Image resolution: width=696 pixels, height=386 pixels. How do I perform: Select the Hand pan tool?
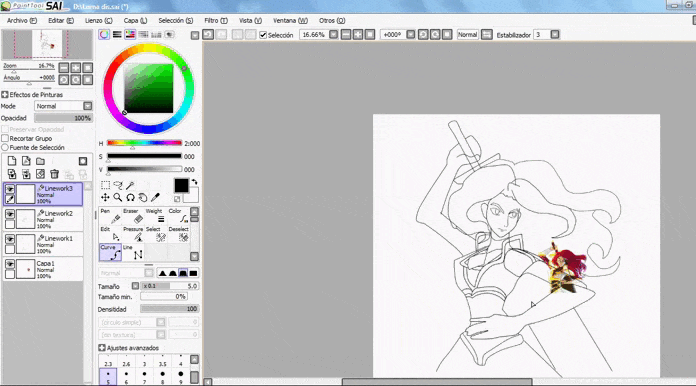tap(142, 197)
